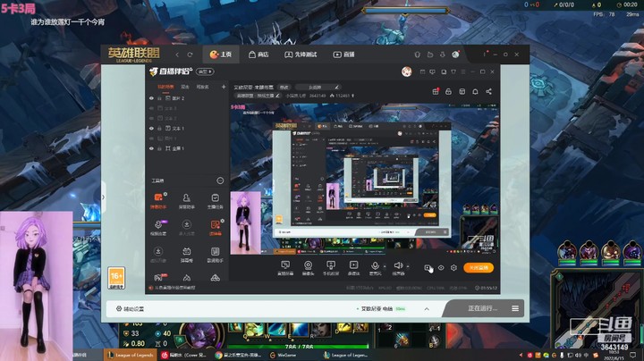
Task: Show the hidden 文本 3 source layer
Action: [151, 108]
